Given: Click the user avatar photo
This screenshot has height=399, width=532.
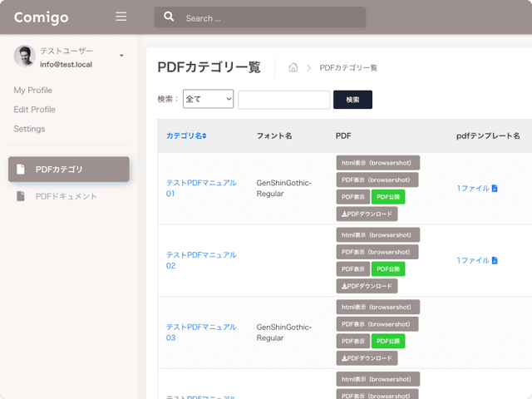Looking at the screenshot, I should click(x=24, y=57).
